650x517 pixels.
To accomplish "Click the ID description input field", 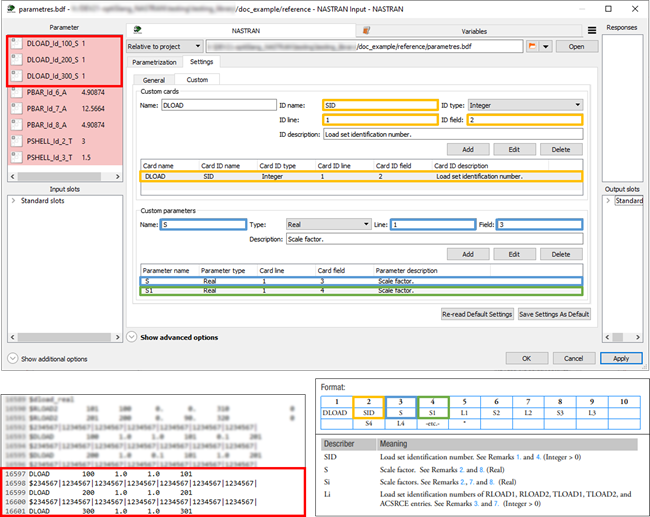I will [453, 134].
